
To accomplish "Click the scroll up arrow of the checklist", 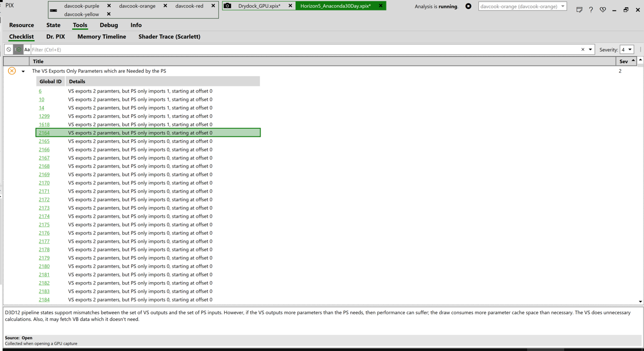I will tap(640, 60).
